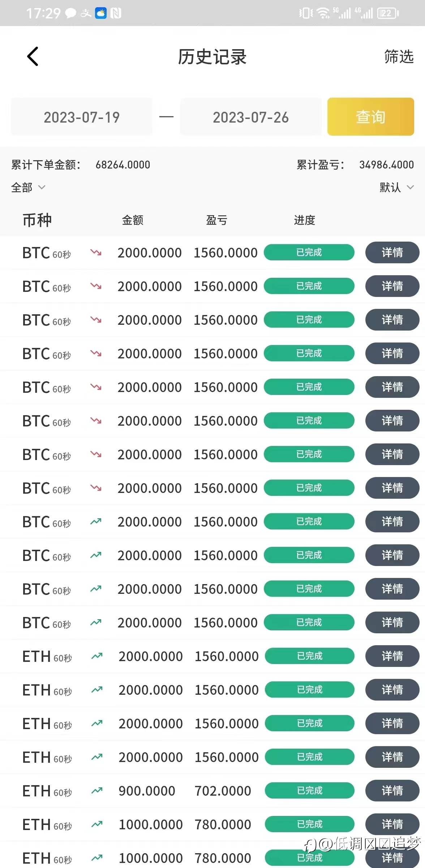The image size is (425, 868).
Task: Tap the back arrow icon
Action: [33, 57]
